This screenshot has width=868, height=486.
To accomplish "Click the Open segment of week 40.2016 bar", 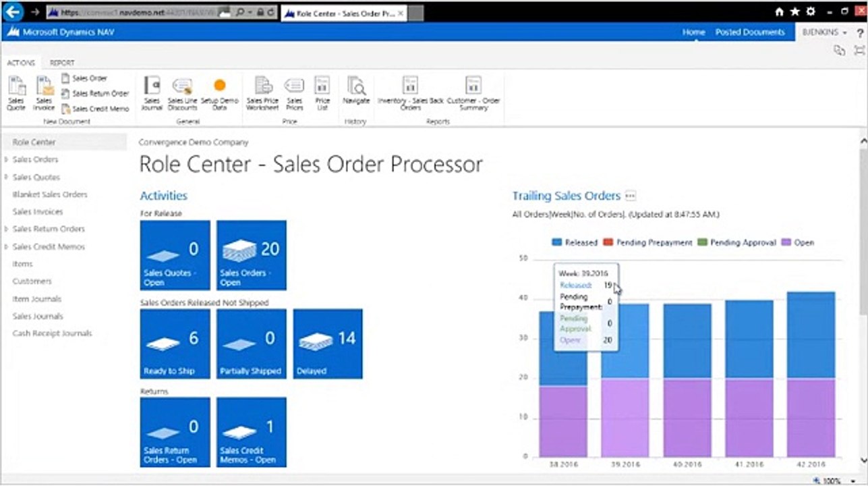I will tap(687, 418).
